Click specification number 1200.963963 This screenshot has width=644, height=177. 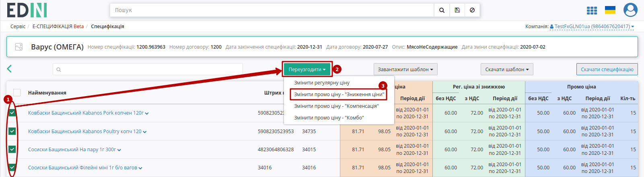pyautogui.click(x=151, y=47)
